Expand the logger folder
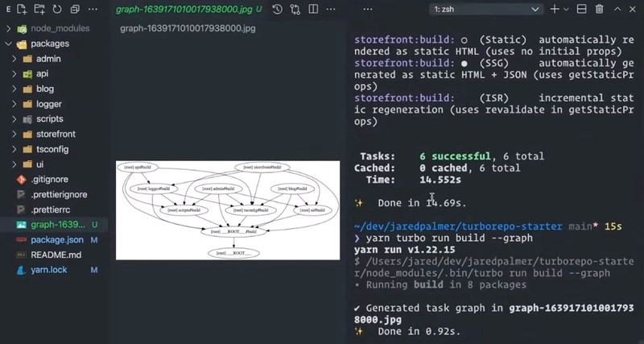This screenshot has height=344, width=644. [x=14, y=104]
